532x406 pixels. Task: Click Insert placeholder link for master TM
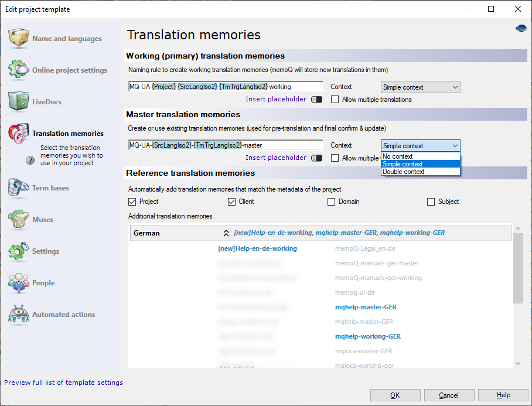[x=276, y=158]
